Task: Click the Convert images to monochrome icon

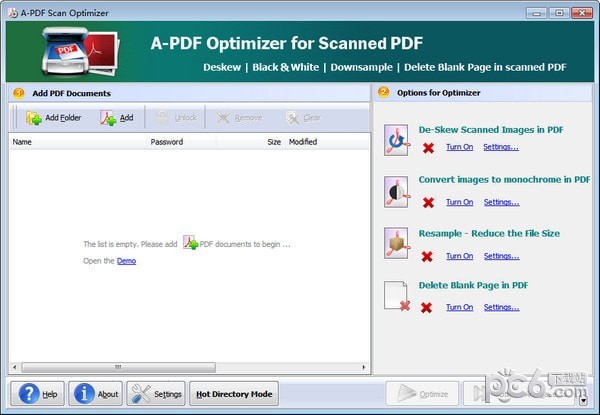Action: pos(396,192)
